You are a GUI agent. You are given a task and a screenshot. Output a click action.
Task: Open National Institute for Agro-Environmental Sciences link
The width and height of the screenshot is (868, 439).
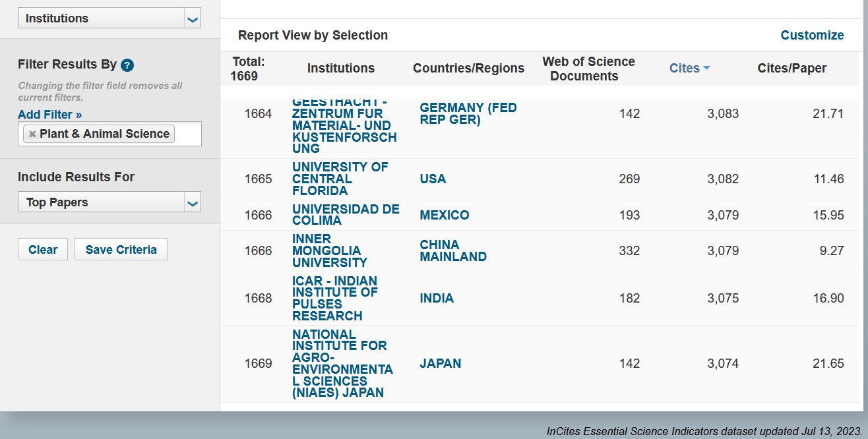pyautogui.click(x=342, y=363)
